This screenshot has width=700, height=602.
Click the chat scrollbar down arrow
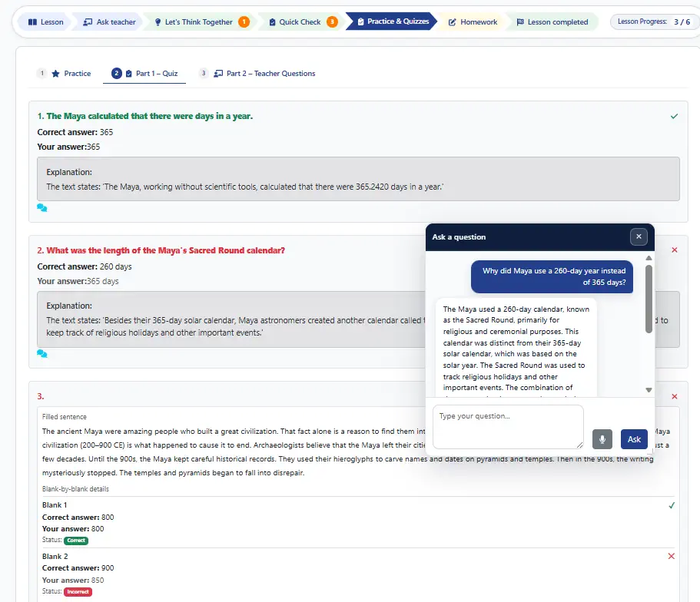649,390
